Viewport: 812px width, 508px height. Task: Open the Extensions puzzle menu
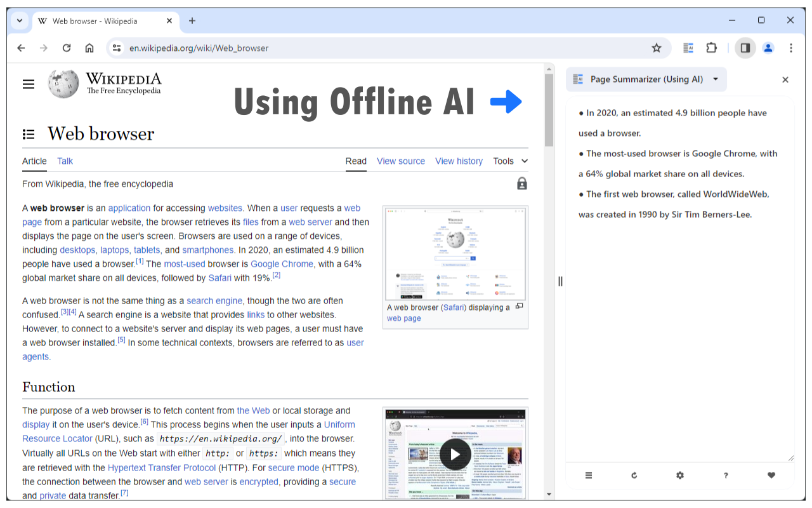(711, 48)
